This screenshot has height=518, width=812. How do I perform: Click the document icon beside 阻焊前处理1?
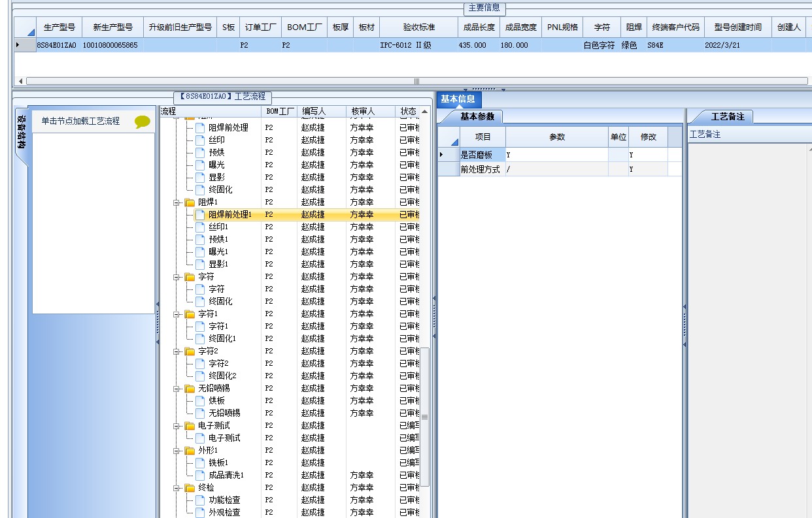click(200, 214)
